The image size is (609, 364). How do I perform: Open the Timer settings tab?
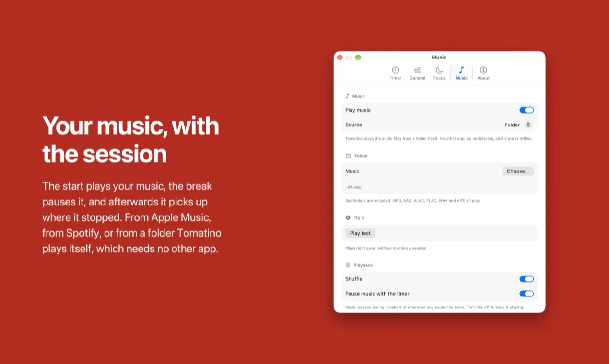[x=395, y=73]
